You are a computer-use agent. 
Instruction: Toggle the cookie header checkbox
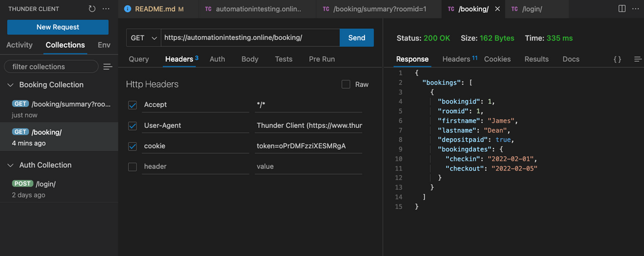point(133,146)
